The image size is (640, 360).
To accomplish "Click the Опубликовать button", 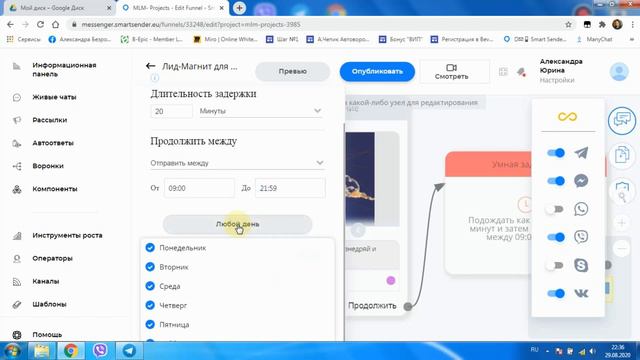I will click(x=377, y=71).
